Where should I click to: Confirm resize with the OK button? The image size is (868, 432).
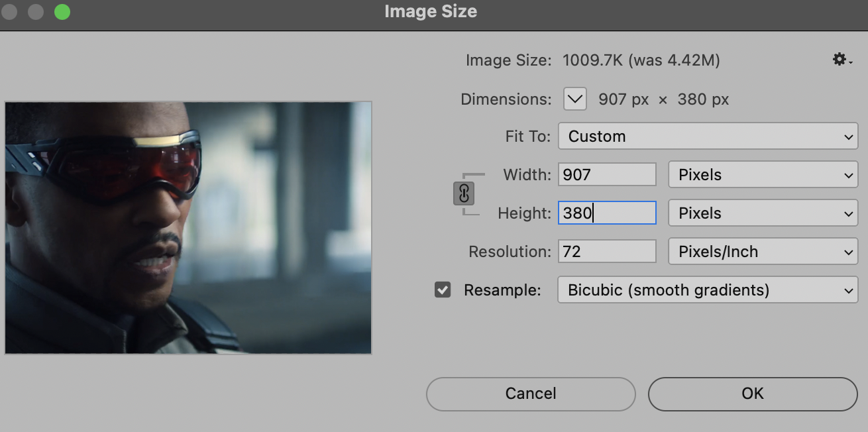click(753, 394)
